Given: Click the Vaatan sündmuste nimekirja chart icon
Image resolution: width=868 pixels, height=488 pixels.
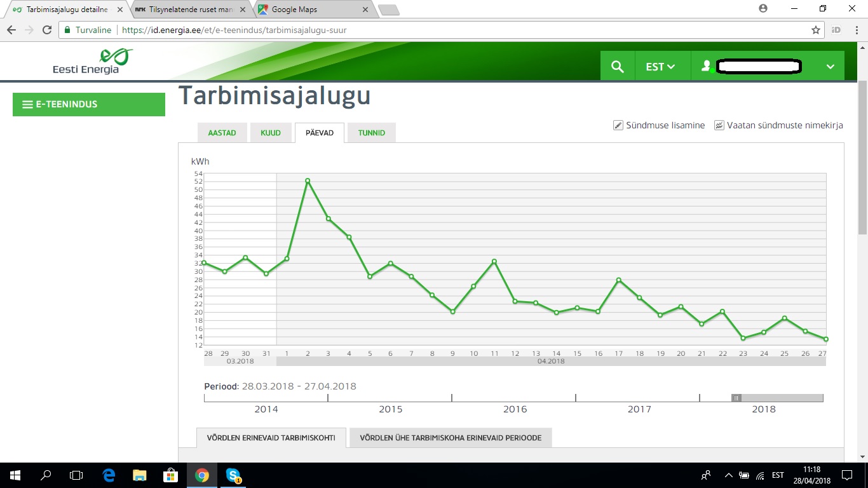Looking at the screenshot, I should [x=719, y=125].
